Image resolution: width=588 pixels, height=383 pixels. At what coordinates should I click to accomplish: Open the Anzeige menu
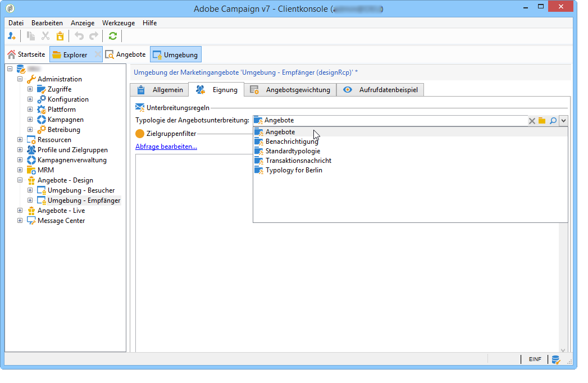coord(83,23)
